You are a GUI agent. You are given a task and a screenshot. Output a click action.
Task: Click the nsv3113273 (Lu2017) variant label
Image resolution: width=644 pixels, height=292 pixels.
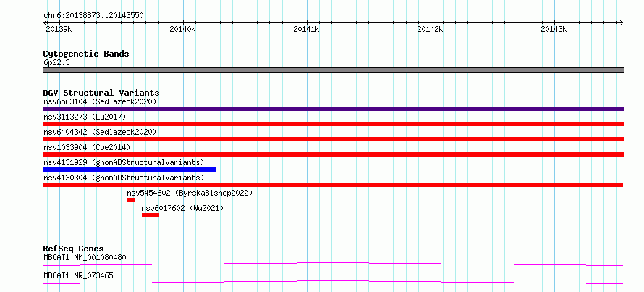[85, 117]
